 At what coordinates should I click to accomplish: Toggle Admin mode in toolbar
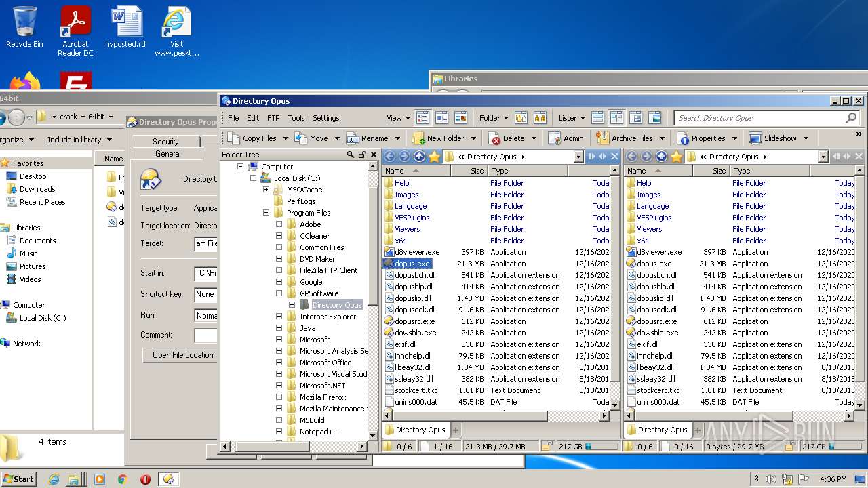point(566,138)
